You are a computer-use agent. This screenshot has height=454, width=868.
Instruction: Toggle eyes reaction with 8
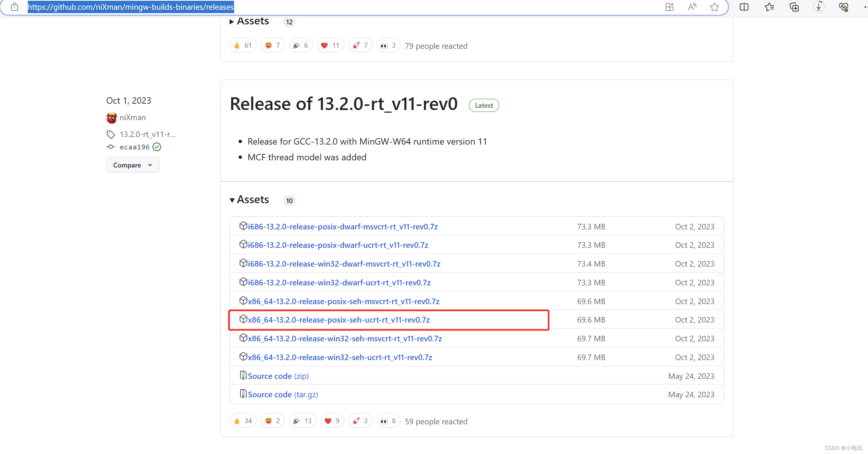(x=389, y=421)
